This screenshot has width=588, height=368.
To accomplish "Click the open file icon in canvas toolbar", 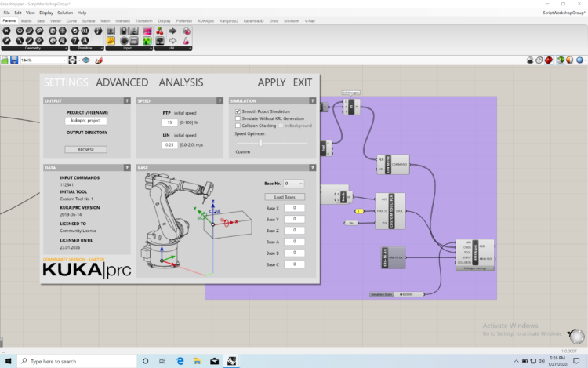I will pos(5,60).
